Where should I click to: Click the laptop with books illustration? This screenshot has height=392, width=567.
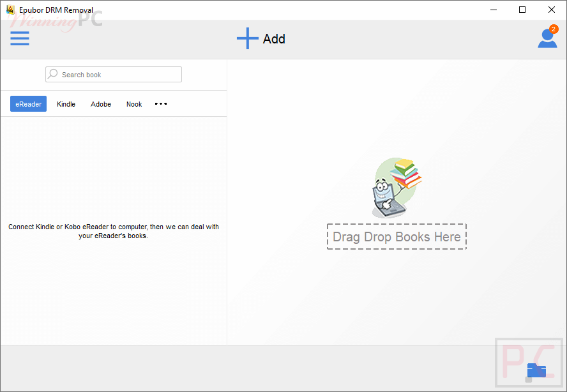[397, 188]
